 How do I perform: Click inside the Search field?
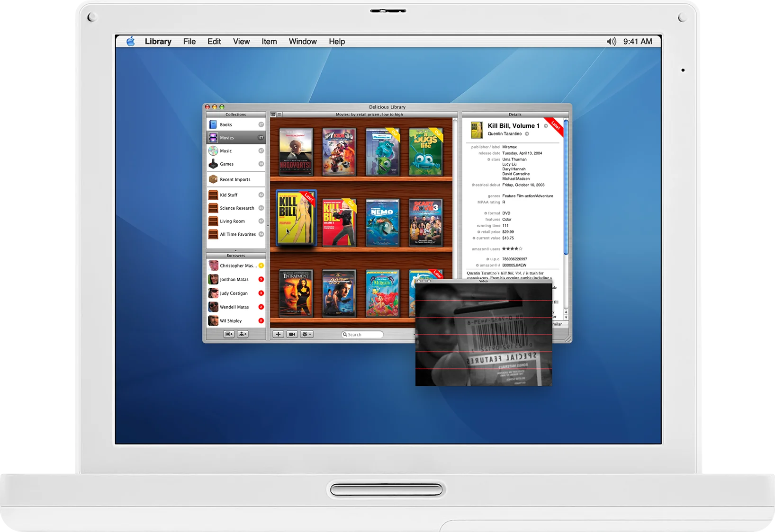click(x=362, y=335)
